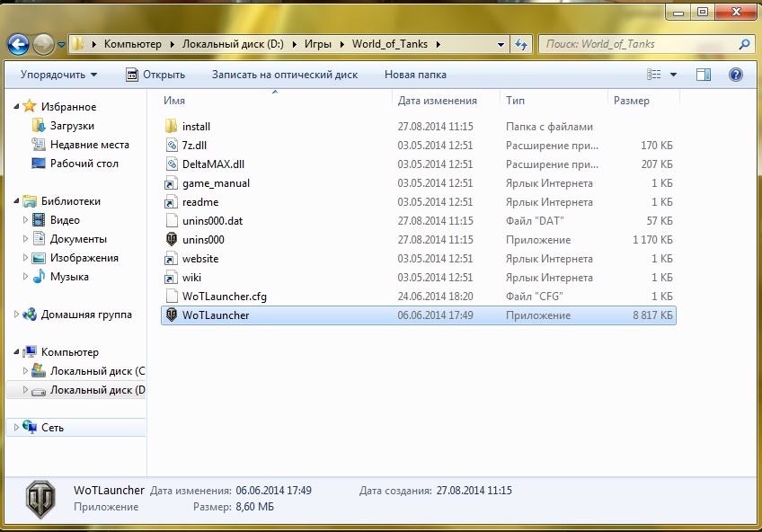Click type cell Папка с файлами
This screenshot has height=532, width=762.
pyautogui.click(x=549, y=127)
